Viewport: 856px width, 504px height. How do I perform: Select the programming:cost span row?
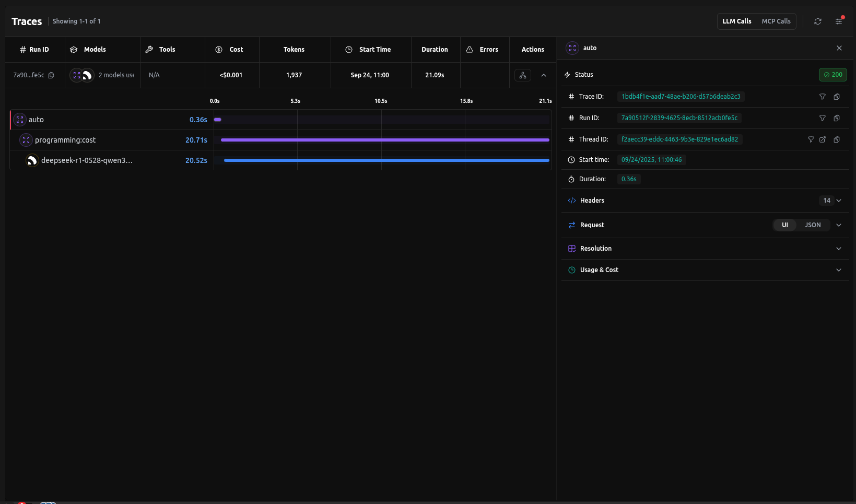(x=65, y=140)
